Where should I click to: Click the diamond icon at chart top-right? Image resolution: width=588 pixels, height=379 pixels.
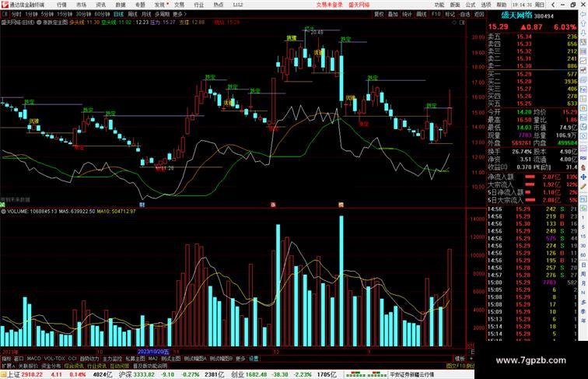[x=454, y=23]
